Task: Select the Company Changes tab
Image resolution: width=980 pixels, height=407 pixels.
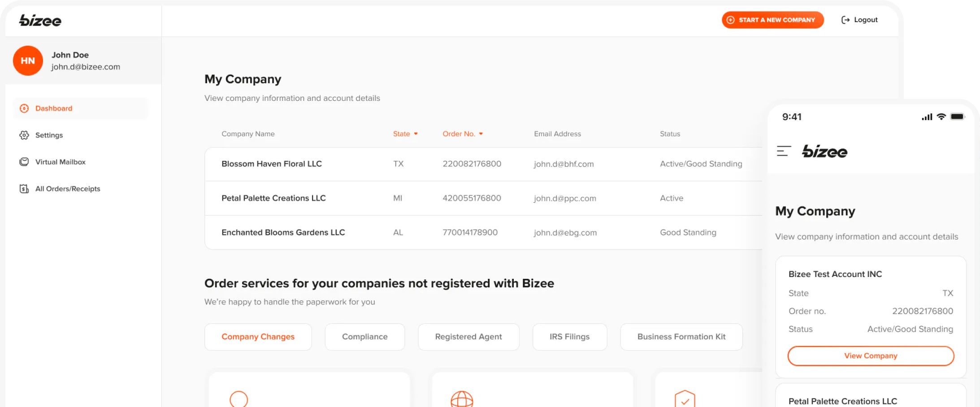Action: point(258,337)
